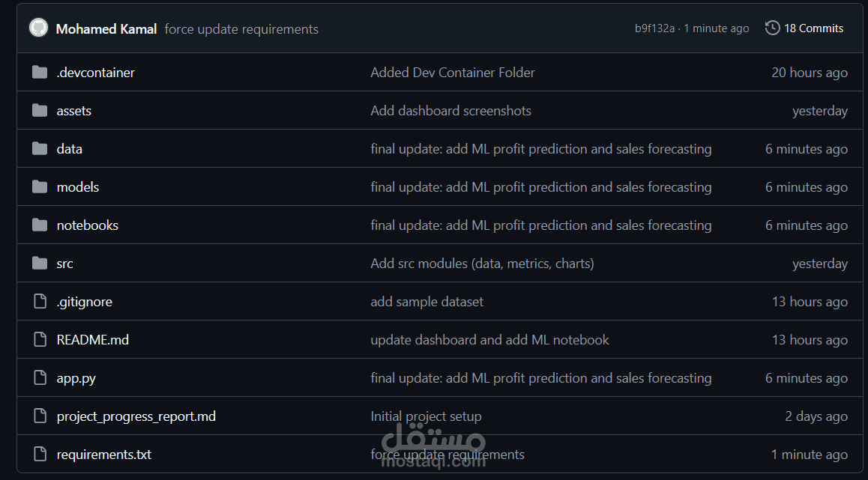This screenshot has height=480, width=868.
Task: Open the data folder
Action: 70,149
